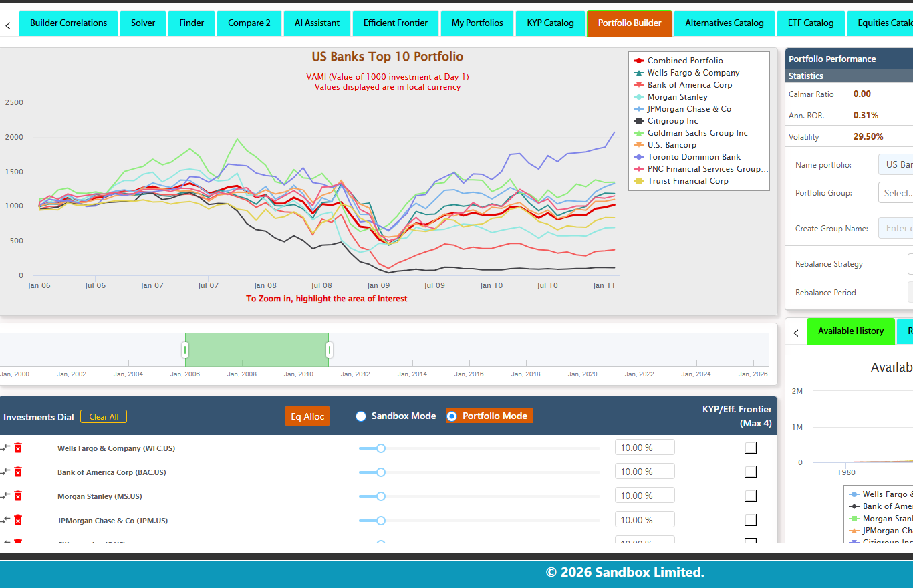Open the Available History tab
This screenshot has width=913, height=588.
(851, 331)
